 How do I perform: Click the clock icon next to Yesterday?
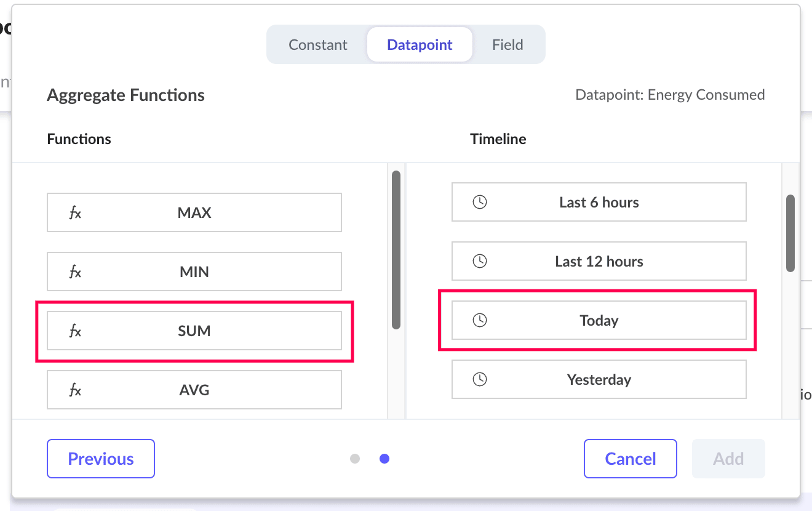click(x=479, y=379)
